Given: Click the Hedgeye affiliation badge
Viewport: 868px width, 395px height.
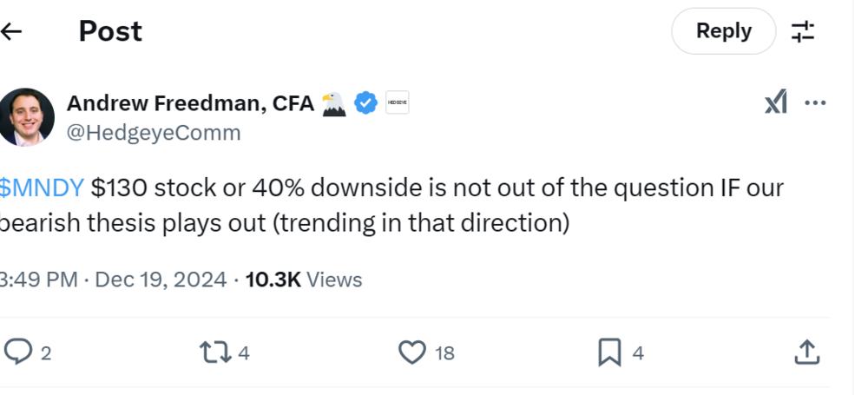Looking at the screenshot, I should point(397,103).
